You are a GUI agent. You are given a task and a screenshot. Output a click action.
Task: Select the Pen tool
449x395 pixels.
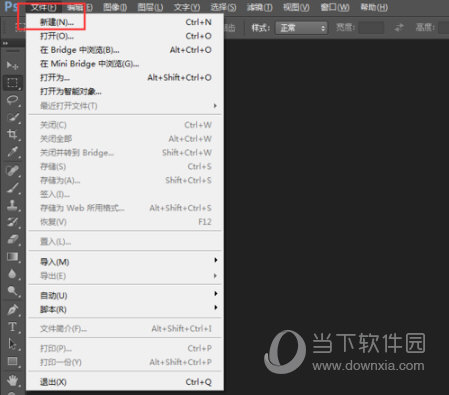(12, 310)
